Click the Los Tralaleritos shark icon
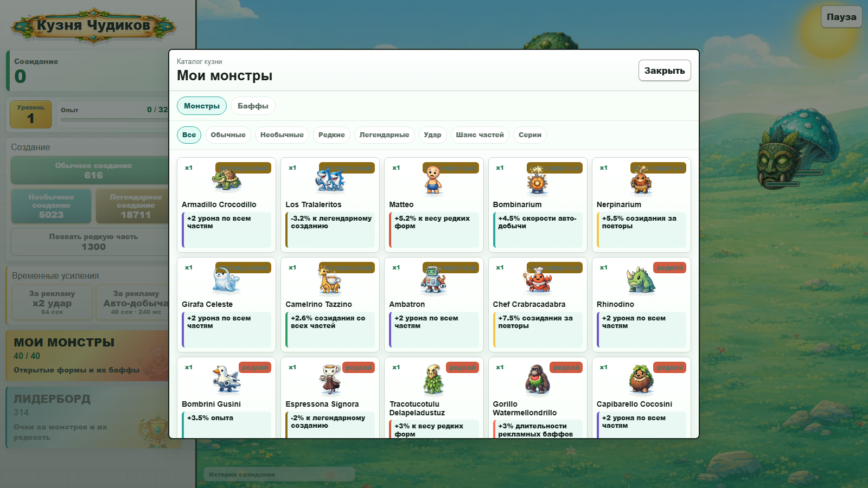The height and width of the screenshot is (488, 868). [x=330, y=180]
